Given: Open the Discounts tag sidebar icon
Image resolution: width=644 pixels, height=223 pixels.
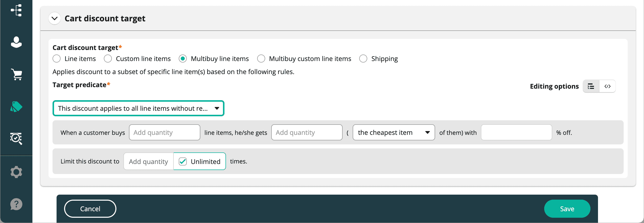Looking at the screenshot, I should point(16,107).
